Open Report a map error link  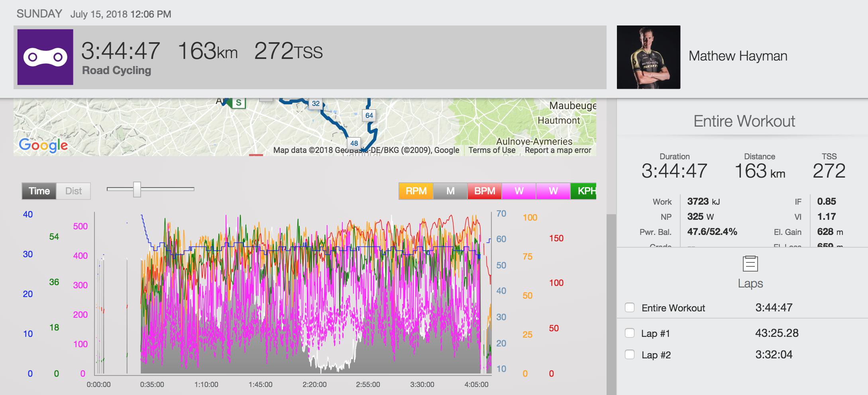[x=558, y=150]
